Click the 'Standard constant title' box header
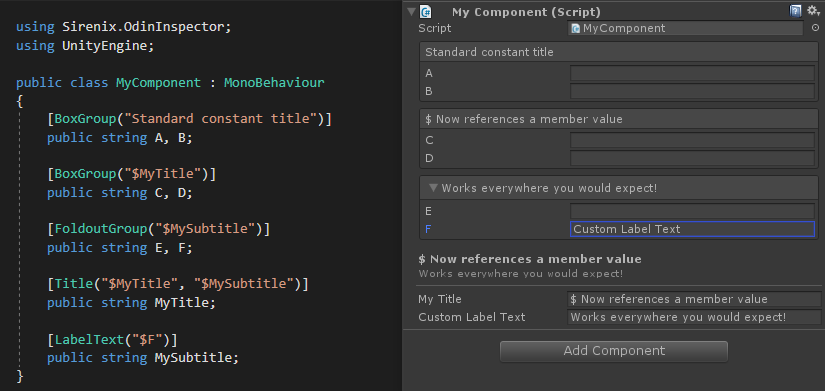Viewport: 825px width, 391px height. pos(619,52)
